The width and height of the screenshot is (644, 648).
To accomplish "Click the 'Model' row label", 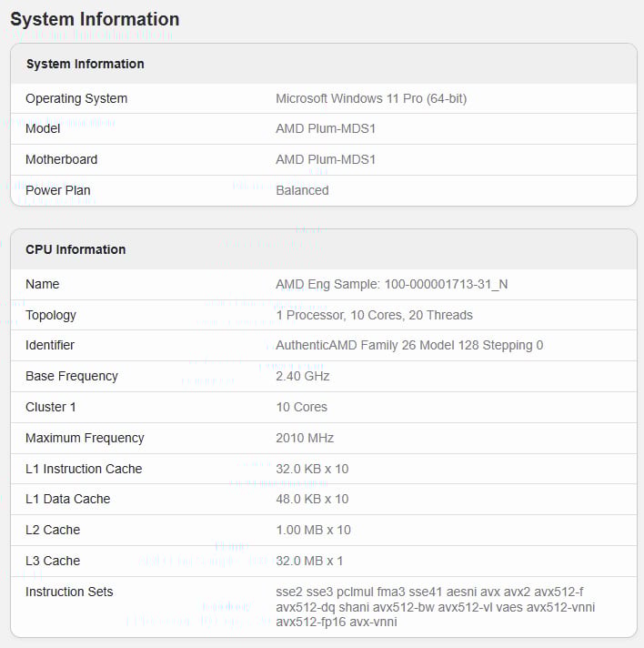I will click(x=43, y=128).
